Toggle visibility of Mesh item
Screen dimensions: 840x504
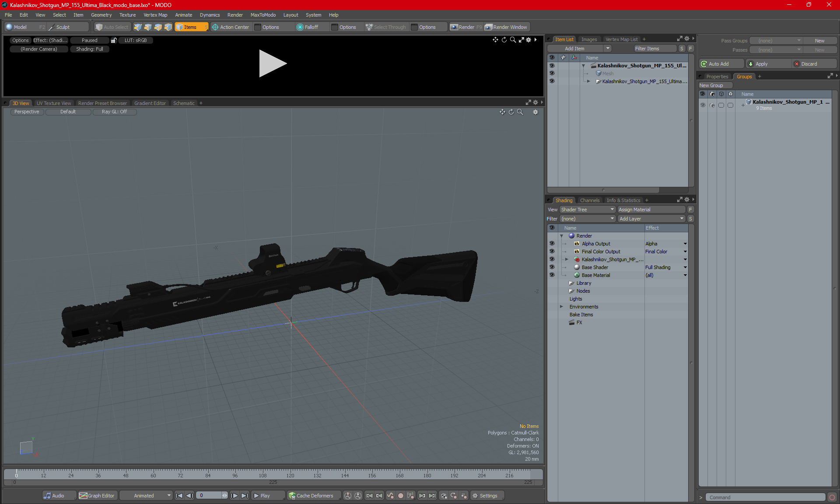click(552, 73)
